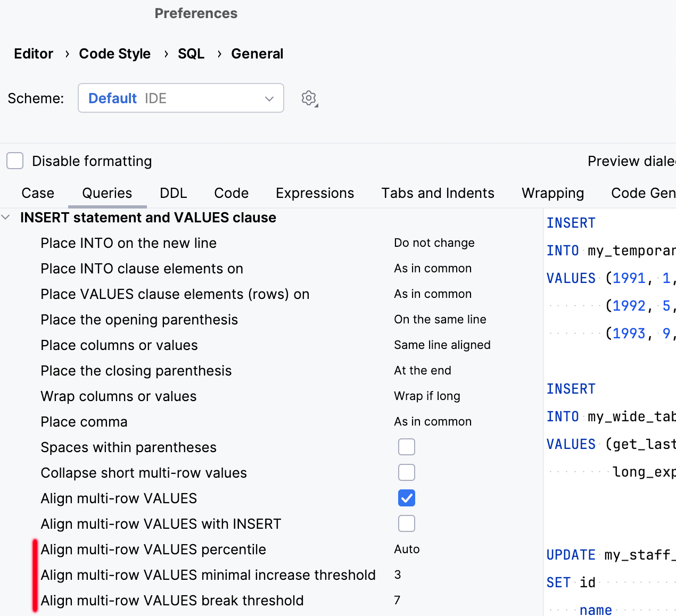This screenshot has width=676, height=616.
Task: Click Editor in the breadcrumb path
Action: [34, 54]
